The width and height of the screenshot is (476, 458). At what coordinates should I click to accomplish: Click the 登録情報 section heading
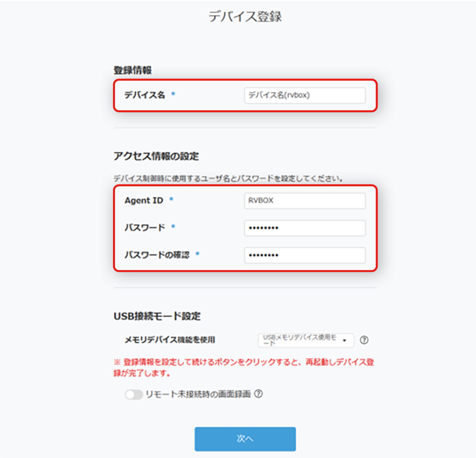click(x=132, y=70)
